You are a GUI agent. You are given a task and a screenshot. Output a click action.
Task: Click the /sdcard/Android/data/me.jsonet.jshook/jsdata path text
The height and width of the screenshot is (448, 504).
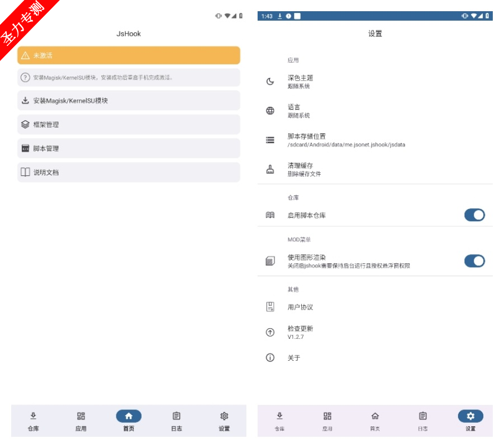[x=346, y=144]
